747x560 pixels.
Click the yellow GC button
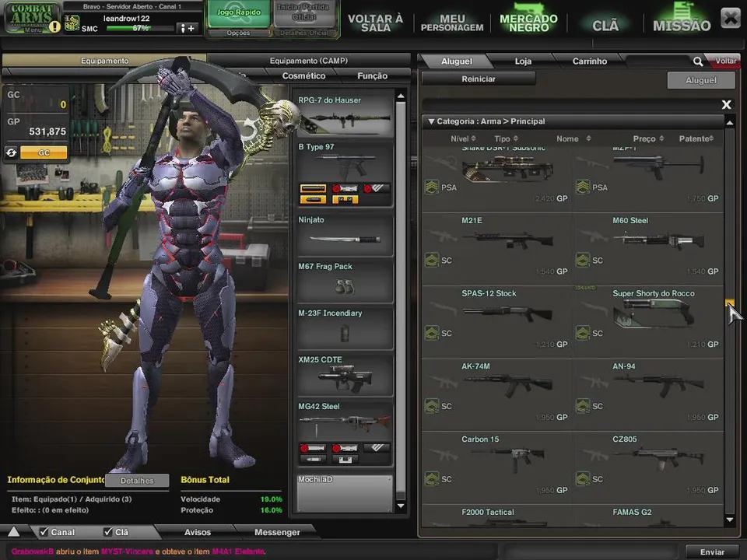coord(44,153)
